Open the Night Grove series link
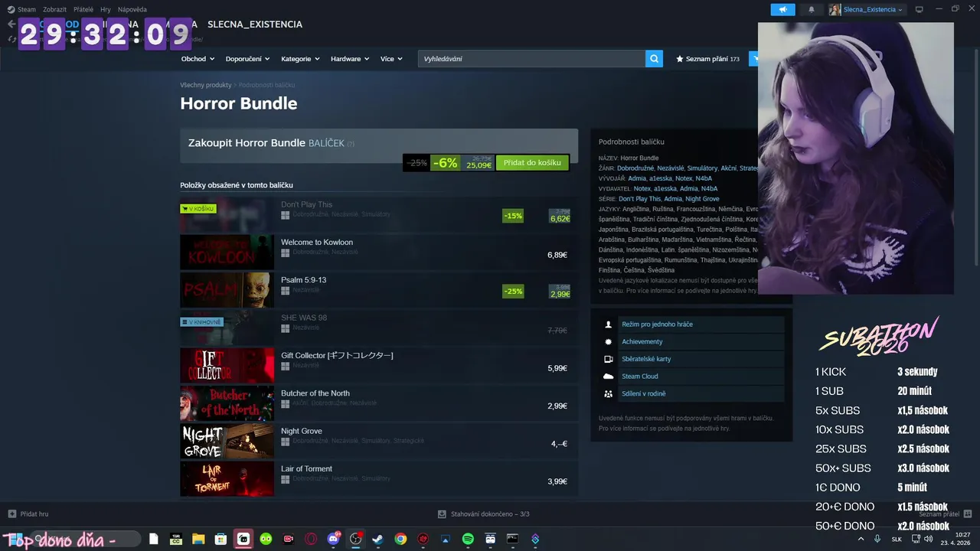 coord(702,199)
